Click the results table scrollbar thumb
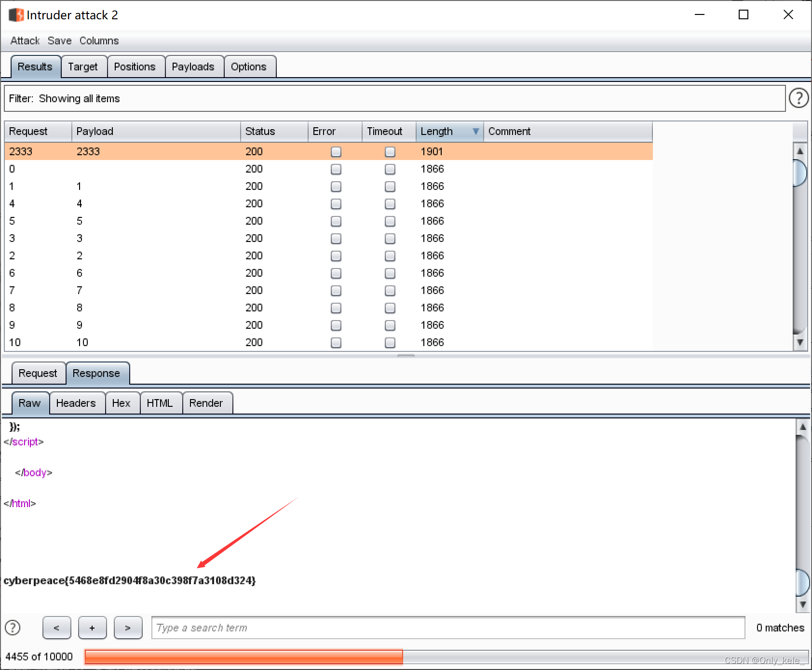The image size is (812, 670). click(x=800, y=173)
